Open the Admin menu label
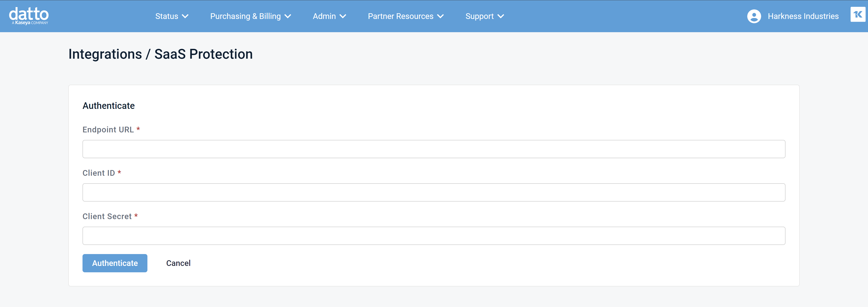The height and width of the screenshot is (307, 868). [x=324, y=16]
